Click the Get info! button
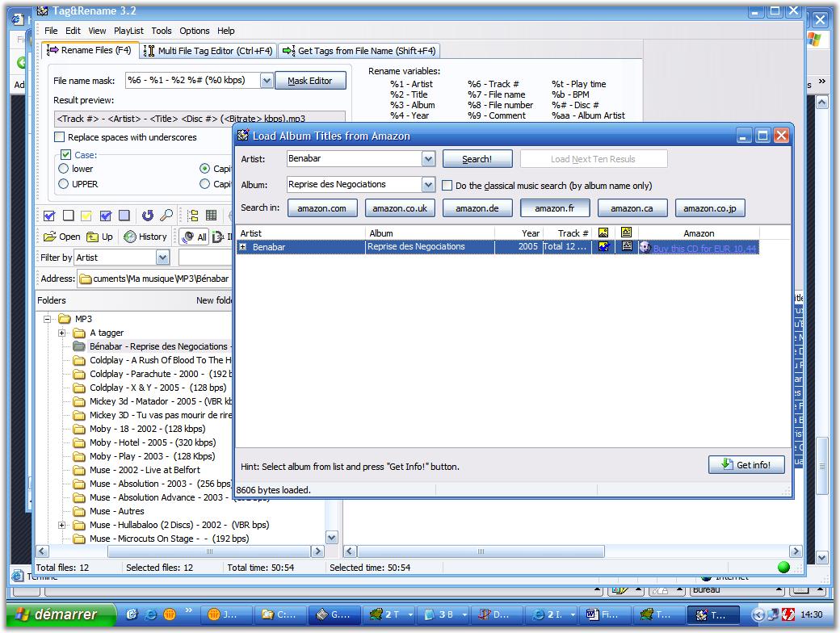The image size is (840, 633). pos(746,465)
